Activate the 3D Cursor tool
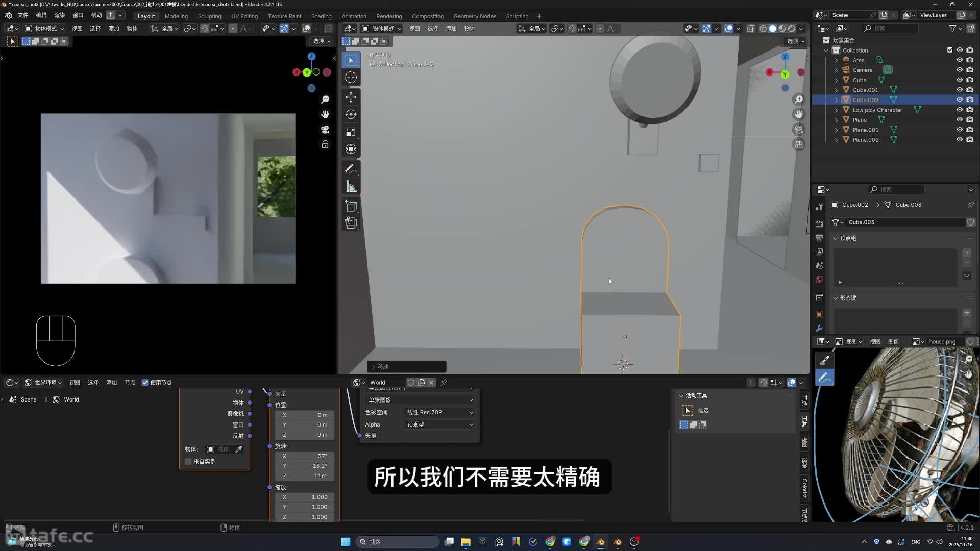980x551 pixels. tap(351, 78)
